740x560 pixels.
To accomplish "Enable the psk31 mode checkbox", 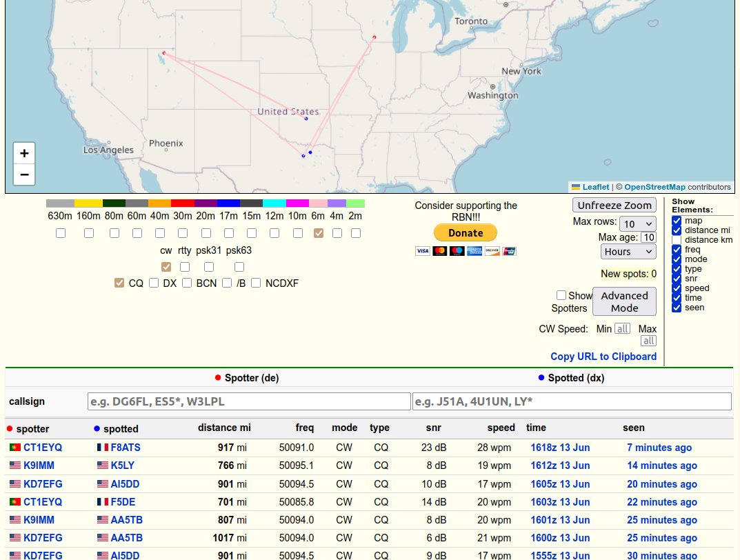I will click(208, 267).
